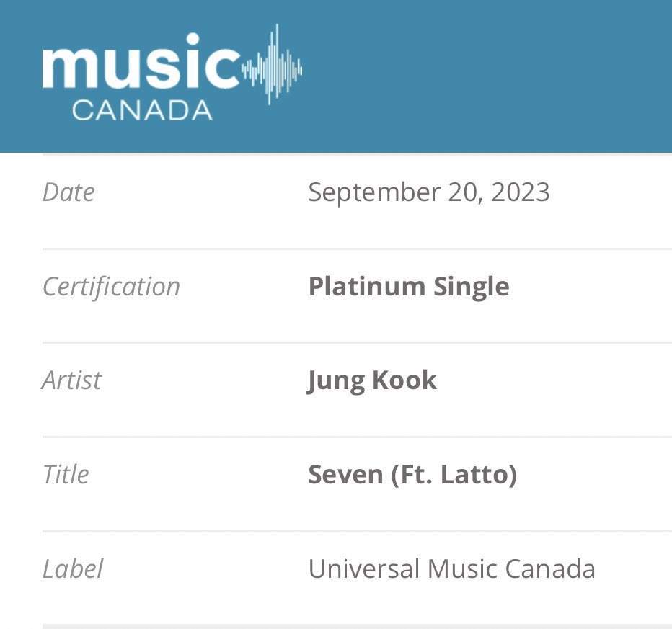This screenshot has width=672, height=629.
Task: Click the Universal Music Canada label value
Action: pos(451,569)
